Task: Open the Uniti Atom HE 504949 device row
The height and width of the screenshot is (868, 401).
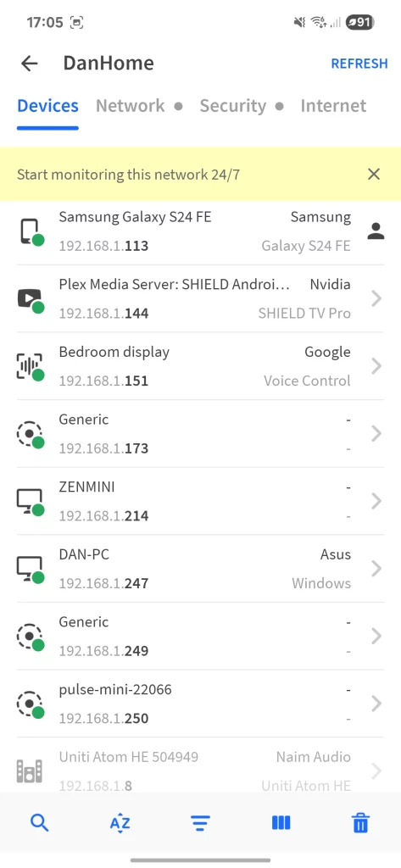Action: point(200,771)
